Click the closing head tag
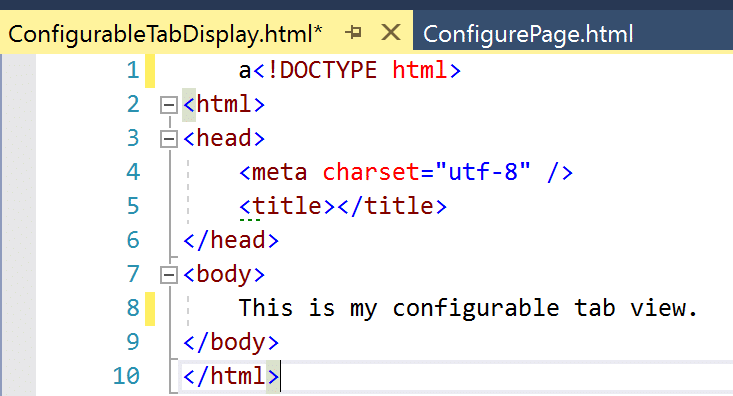733x396 pixels. (x=231, y=241)
